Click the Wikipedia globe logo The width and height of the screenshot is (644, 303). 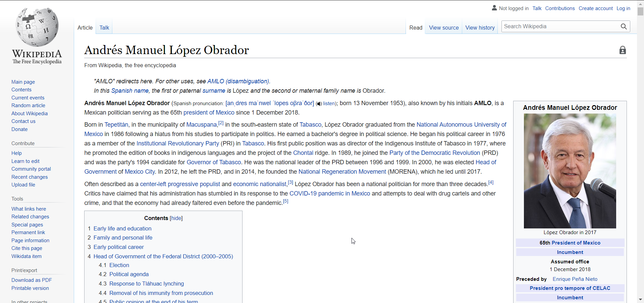point(37,27)
